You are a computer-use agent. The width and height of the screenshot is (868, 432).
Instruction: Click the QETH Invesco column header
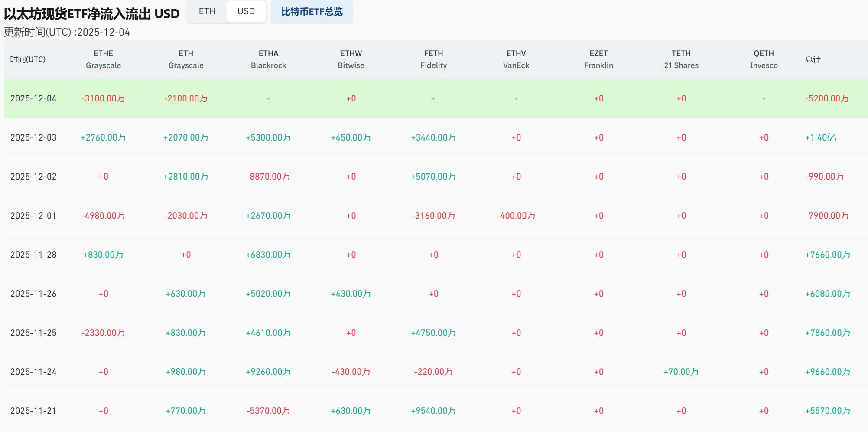(x=763, y=59)
